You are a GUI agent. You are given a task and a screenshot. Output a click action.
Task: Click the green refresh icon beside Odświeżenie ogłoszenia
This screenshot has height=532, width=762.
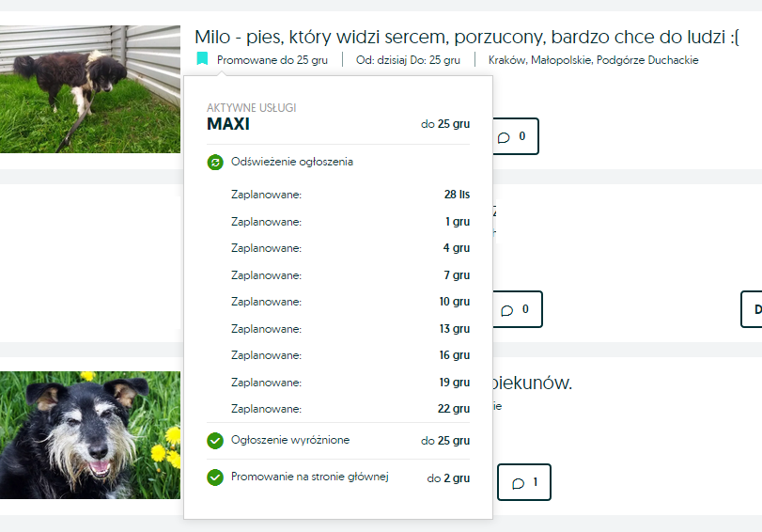[x=215, y=162]
